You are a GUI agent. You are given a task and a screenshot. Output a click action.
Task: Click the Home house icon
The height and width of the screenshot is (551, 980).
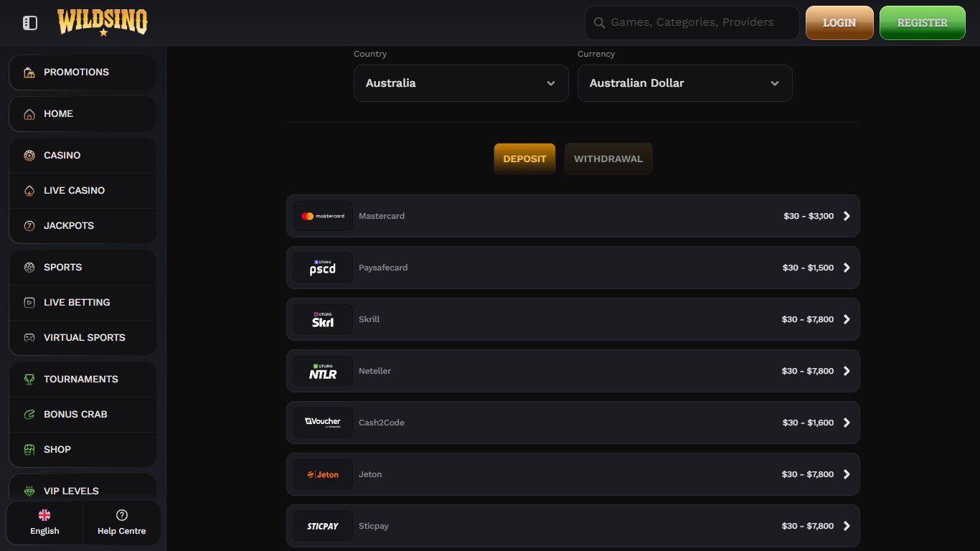29,114
